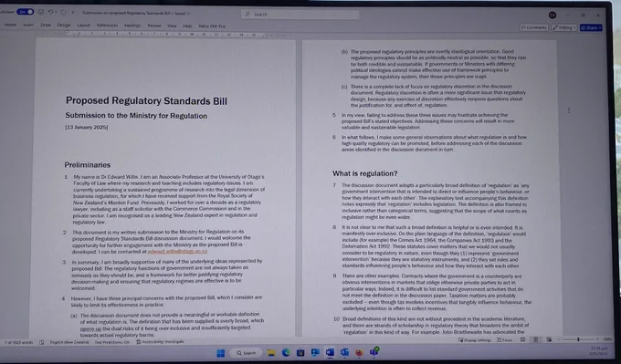Click the Save icon in title bar
621x364 pixels.
tap(41, 12)
